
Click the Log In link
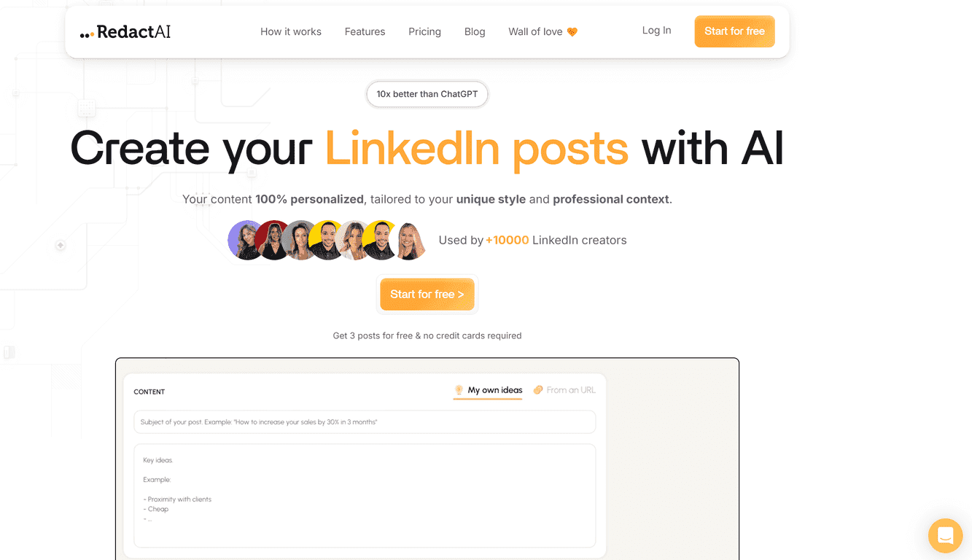[x=656, y=30]
